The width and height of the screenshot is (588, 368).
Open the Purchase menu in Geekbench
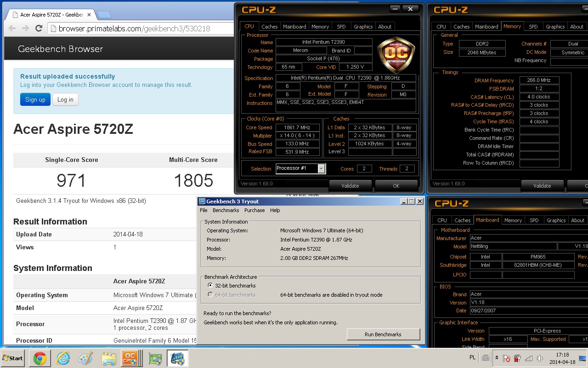[254, 210]
